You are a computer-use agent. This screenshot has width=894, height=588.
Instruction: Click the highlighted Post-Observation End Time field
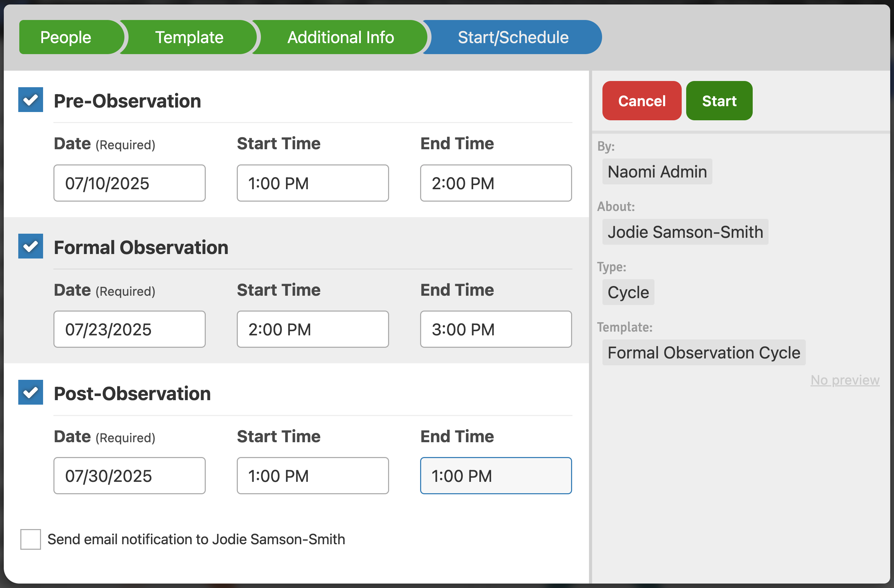point(496,476)
